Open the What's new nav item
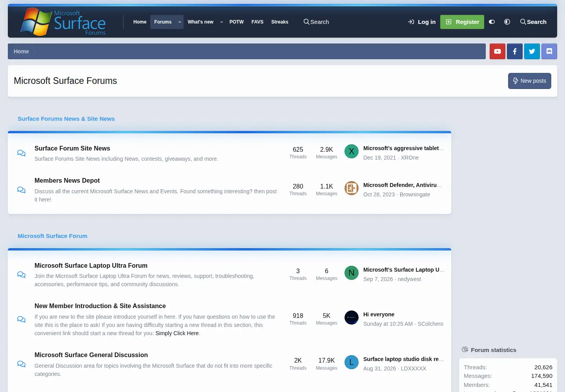Screen dimensions: 565x392 [200, 22]
